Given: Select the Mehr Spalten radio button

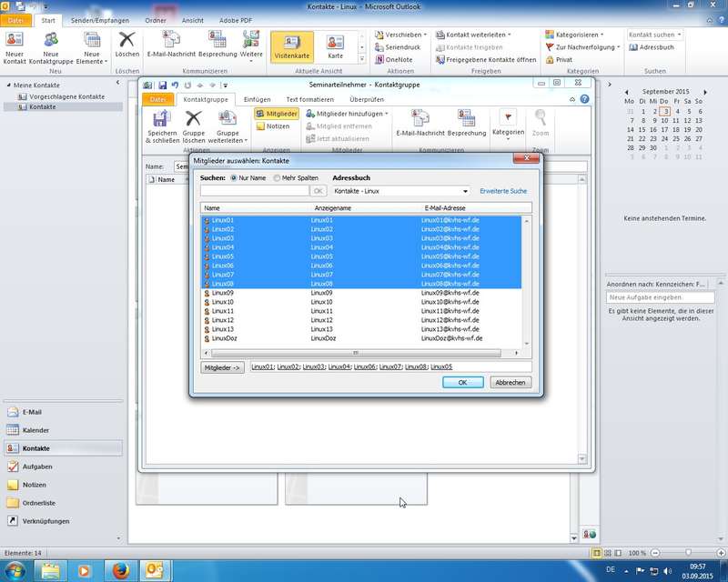Looking at the screenshot, I should [277, 178].
